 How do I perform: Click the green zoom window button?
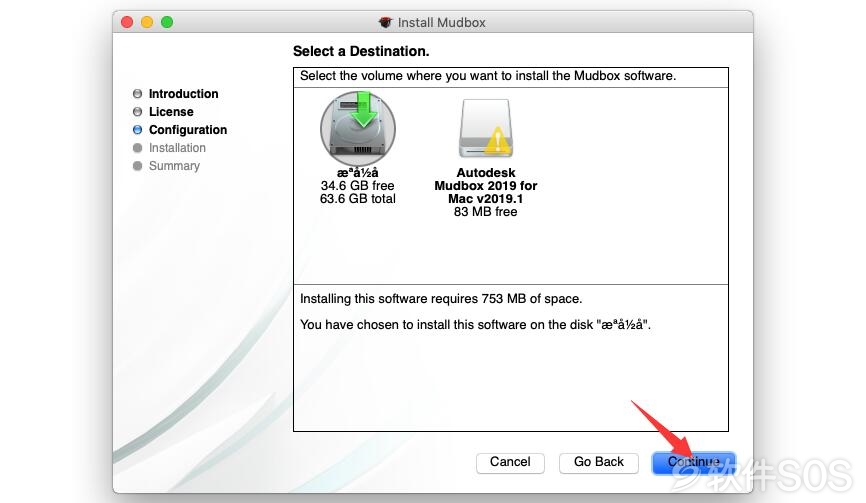(167, 22)
